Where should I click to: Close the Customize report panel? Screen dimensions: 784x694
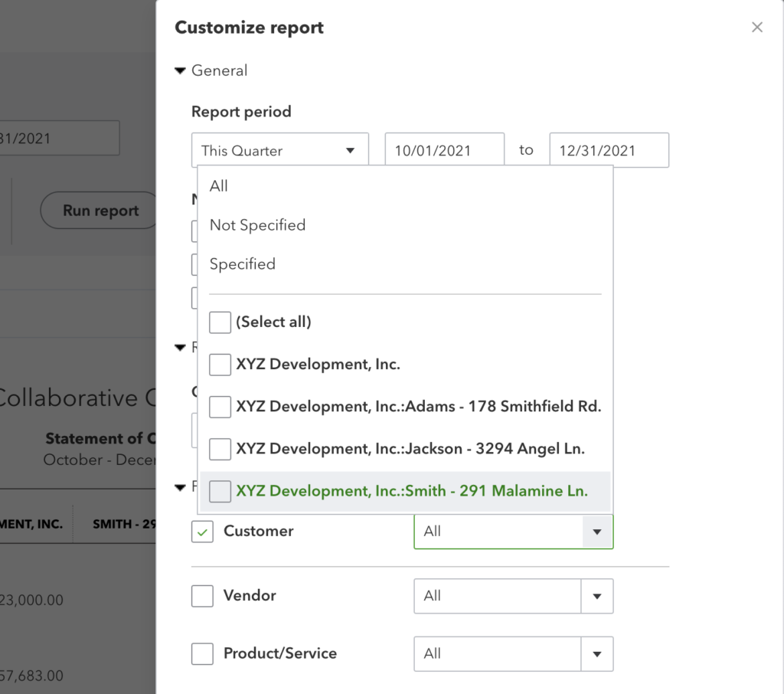tap(756, 28)
